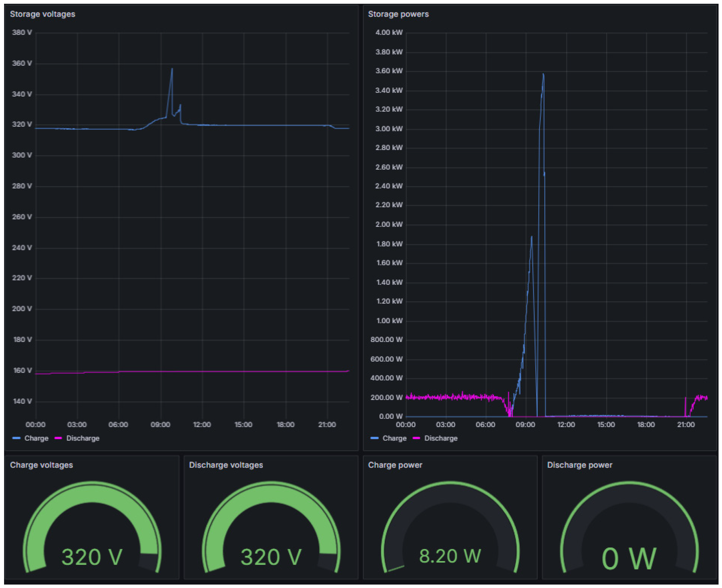The image size is (722, 588).
Task: Toggle Discharge series in Storage voltages legend
Action: 83,438
